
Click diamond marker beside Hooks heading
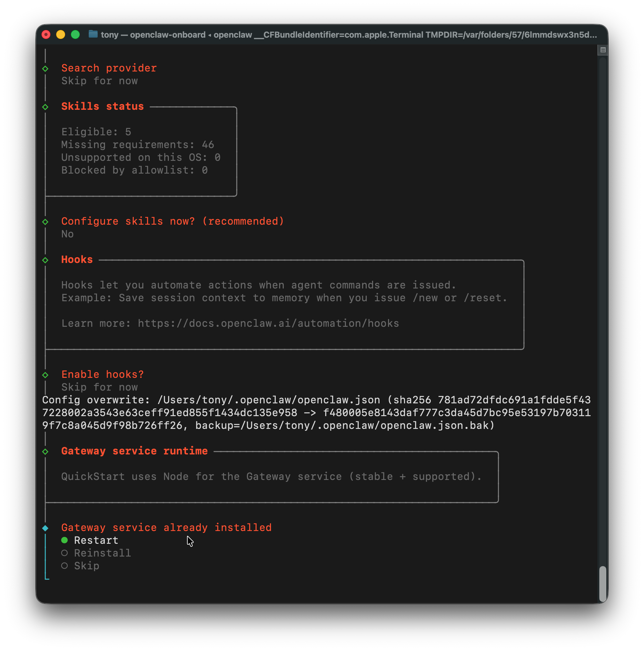pyautogui.click(x=46, y=260)
